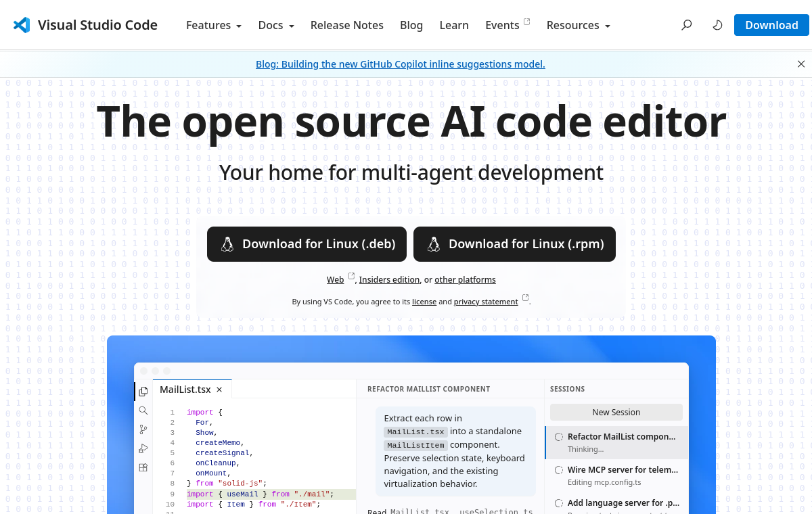Click the createSignal code line
The height and width of the screenshot is (514, 812).
click(224, 453)
